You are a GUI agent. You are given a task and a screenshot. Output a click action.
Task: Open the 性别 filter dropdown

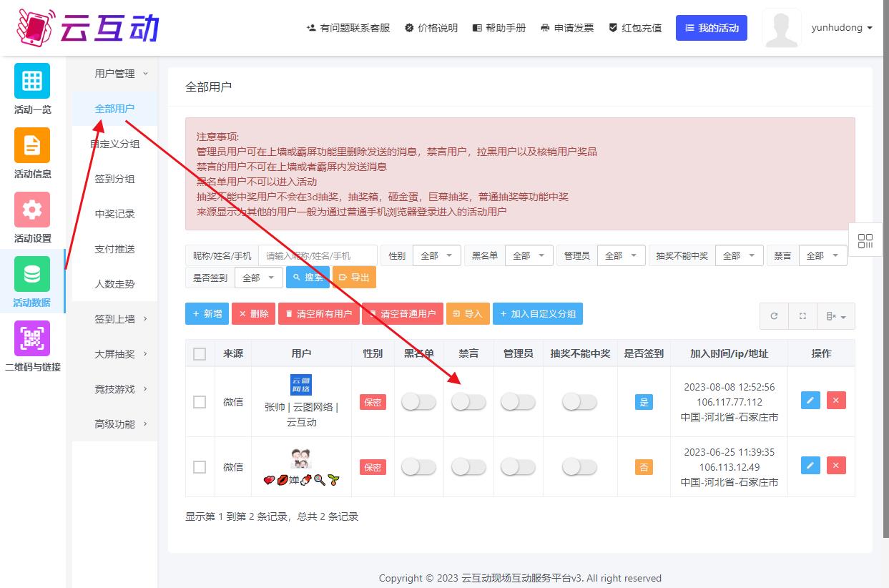tap(437, 255)
